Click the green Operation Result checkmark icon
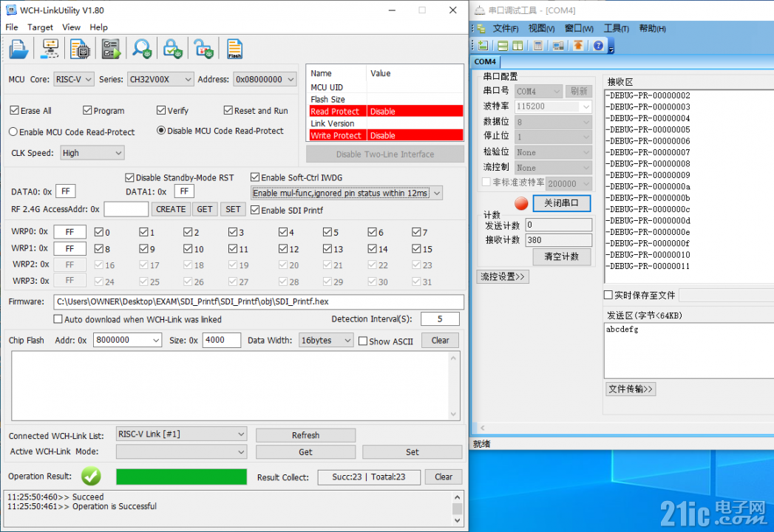Viewport: 774px width, 532px height. click(x=92, y=477)
